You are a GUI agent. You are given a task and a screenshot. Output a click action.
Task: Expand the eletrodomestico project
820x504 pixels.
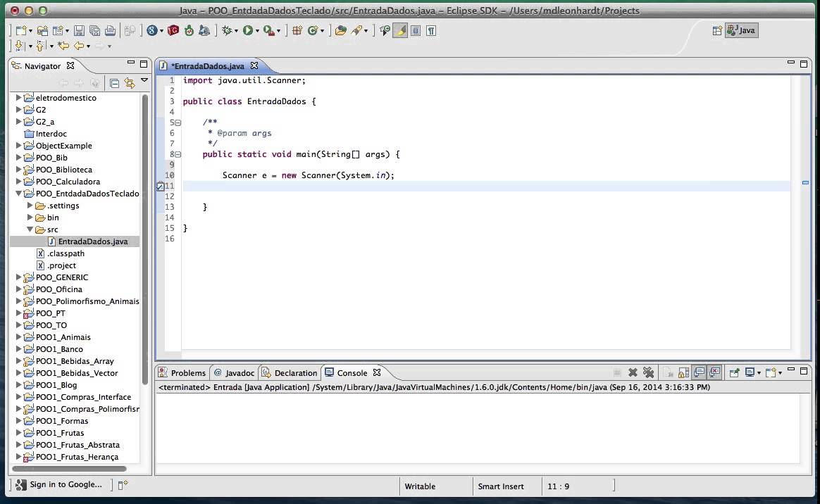[18, 98]
